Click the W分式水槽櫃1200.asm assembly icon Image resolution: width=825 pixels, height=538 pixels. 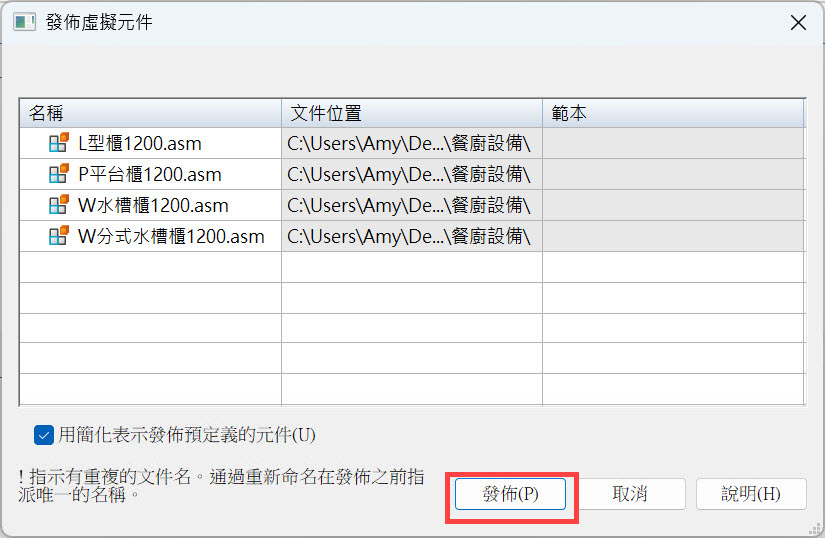click(x=59, y=236)
